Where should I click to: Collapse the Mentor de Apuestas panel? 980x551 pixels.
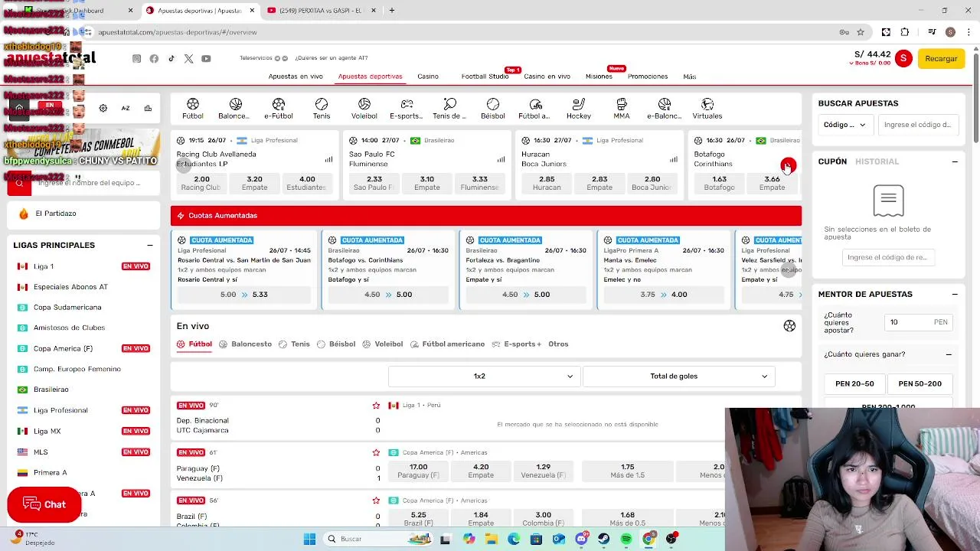[x=955, y=294]
